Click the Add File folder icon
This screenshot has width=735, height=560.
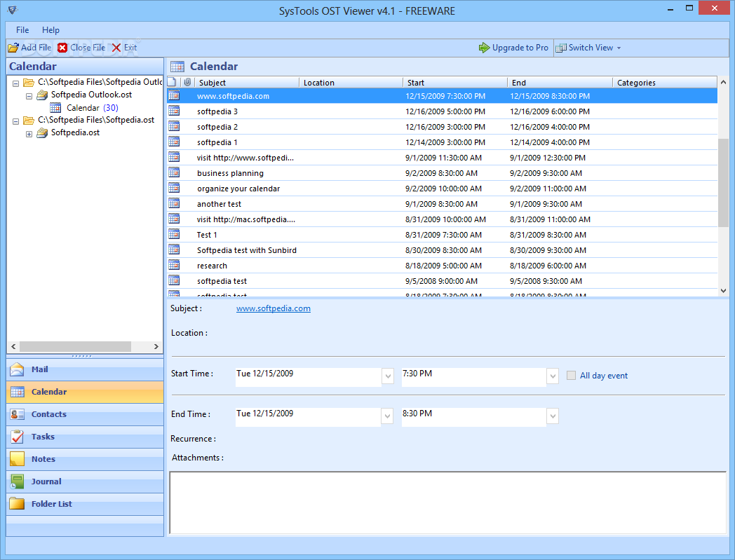pos(13,48)
